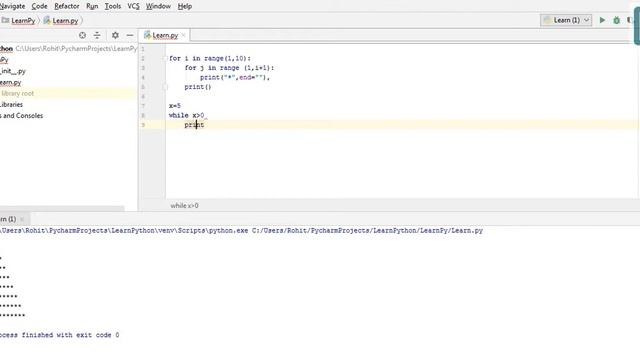Click the print() code line
The height and width of the screenshot is (360, 640).
tap(198, 87)
